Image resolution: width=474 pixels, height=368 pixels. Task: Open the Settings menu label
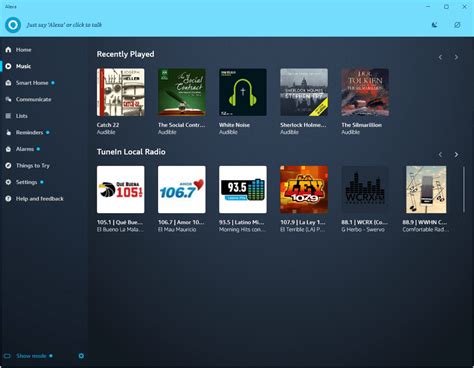pos(26,182)
